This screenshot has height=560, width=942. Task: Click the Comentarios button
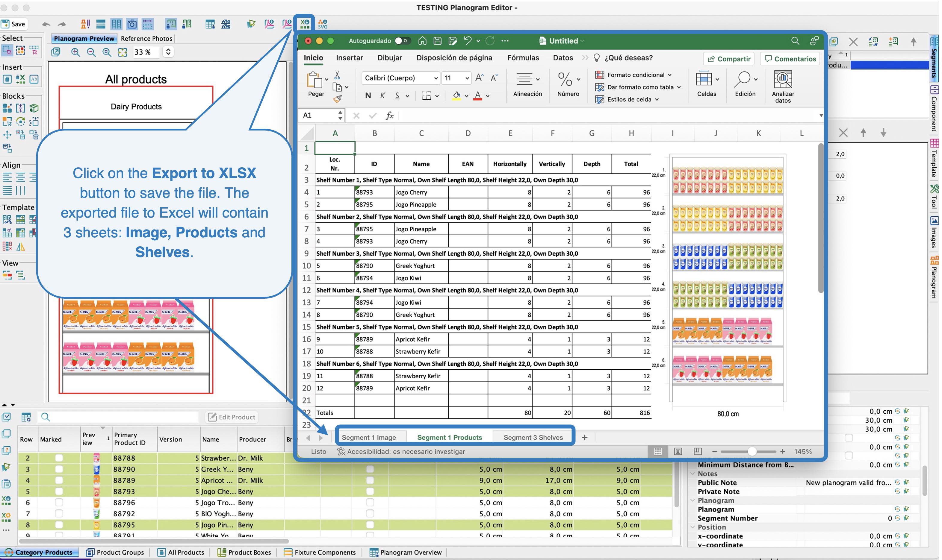click(790, 59)
